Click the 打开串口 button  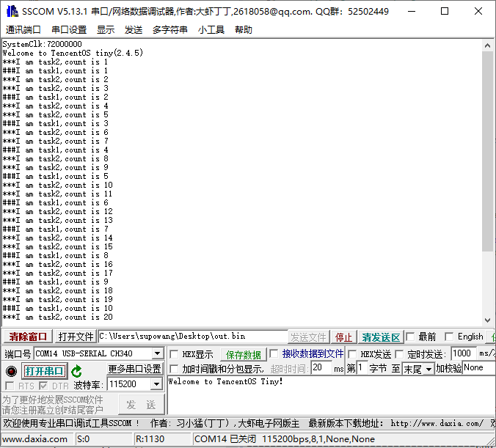point(45,371)
